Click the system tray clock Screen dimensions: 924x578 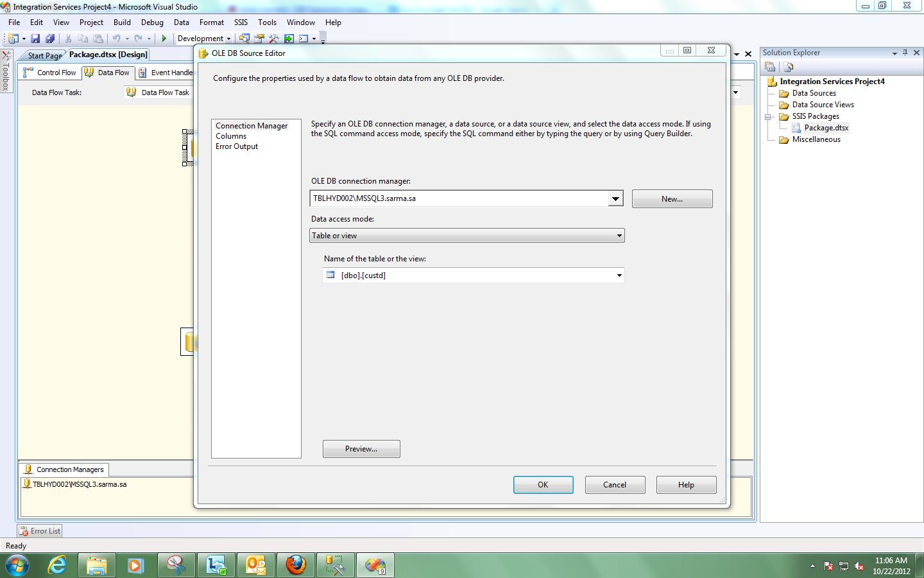(891, 566)
